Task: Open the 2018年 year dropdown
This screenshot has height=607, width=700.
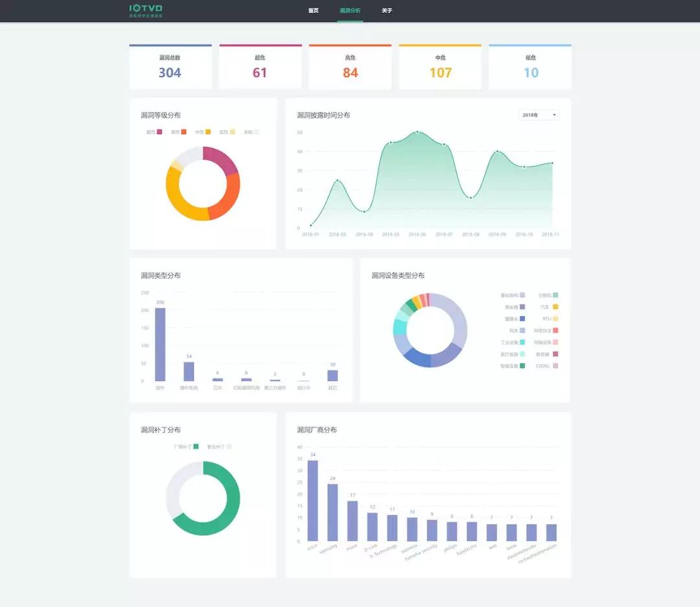Action: coord(539,115)
